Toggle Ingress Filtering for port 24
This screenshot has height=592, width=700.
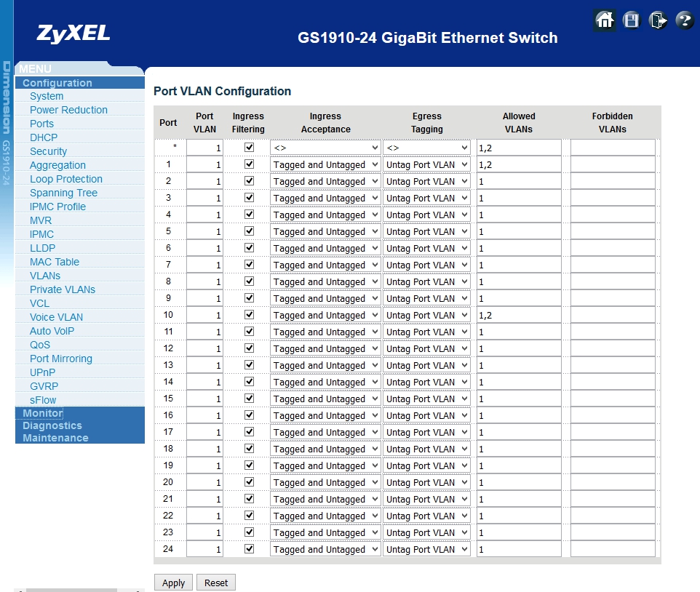249,549
